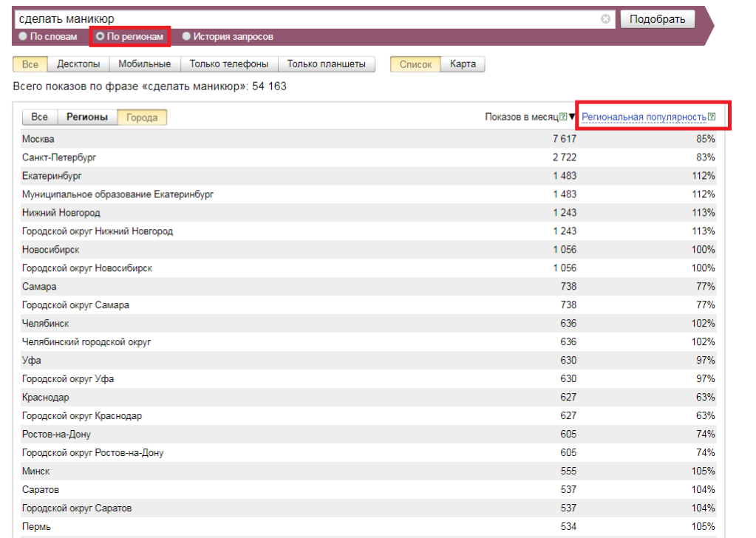
Task: Show Все in the region table filter
Action: [39, 118]
